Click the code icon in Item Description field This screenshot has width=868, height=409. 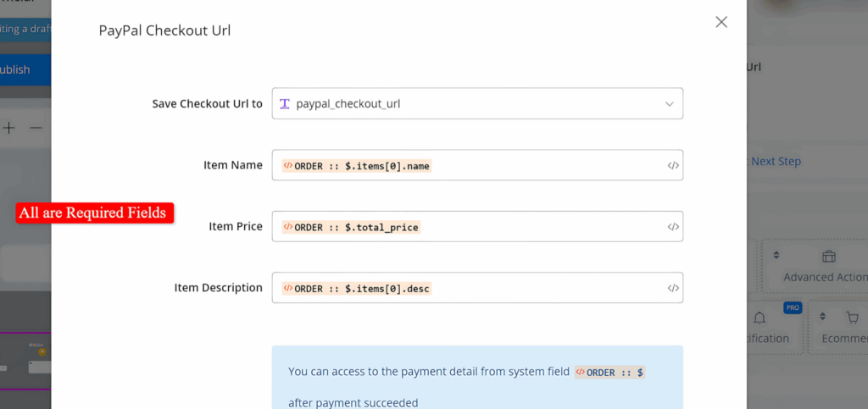coord(673,288)
